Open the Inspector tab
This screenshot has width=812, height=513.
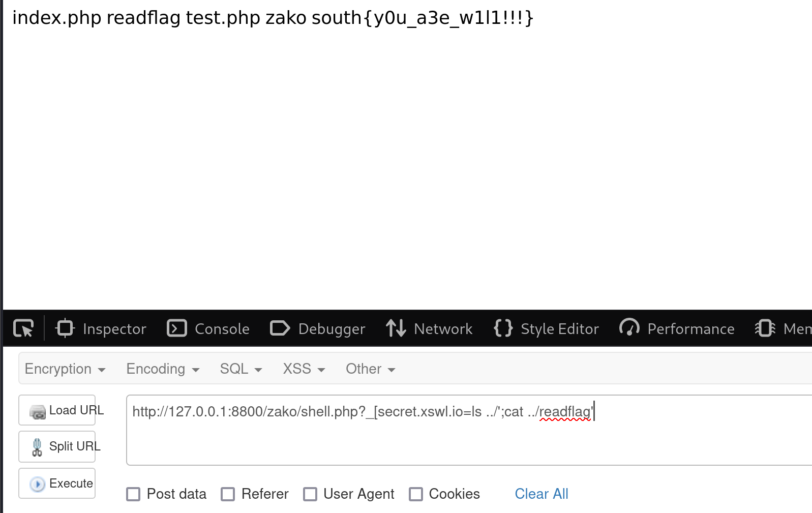click(101, 328)
